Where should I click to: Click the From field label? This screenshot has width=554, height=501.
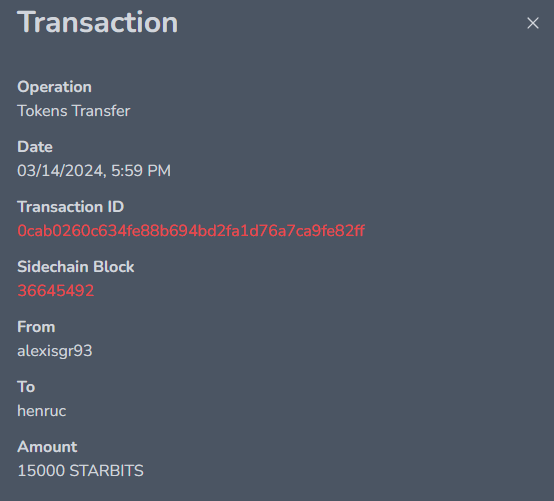click(x=36, y=327)
